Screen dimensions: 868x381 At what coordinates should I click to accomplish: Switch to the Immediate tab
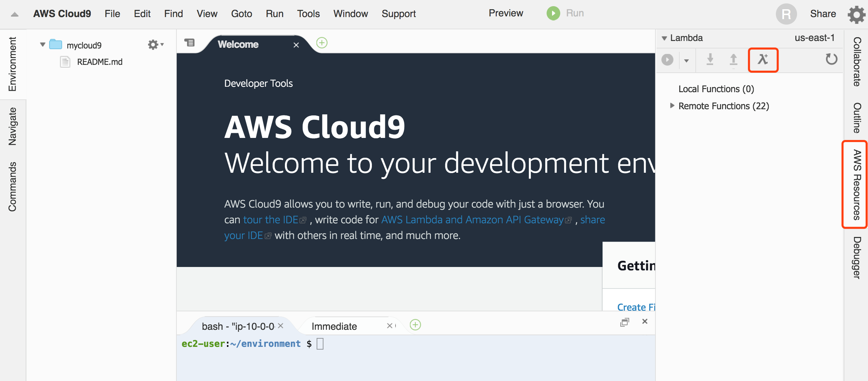click(x=334, y=326)
